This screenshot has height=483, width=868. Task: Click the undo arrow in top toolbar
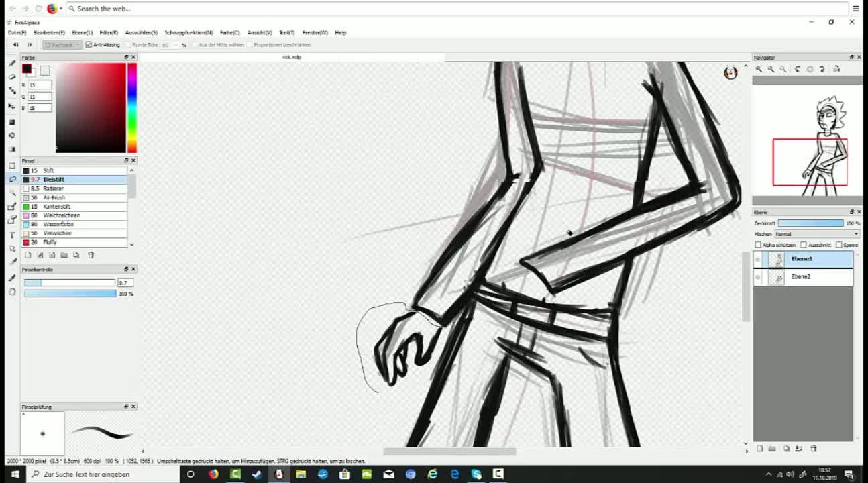pos(15,44)
